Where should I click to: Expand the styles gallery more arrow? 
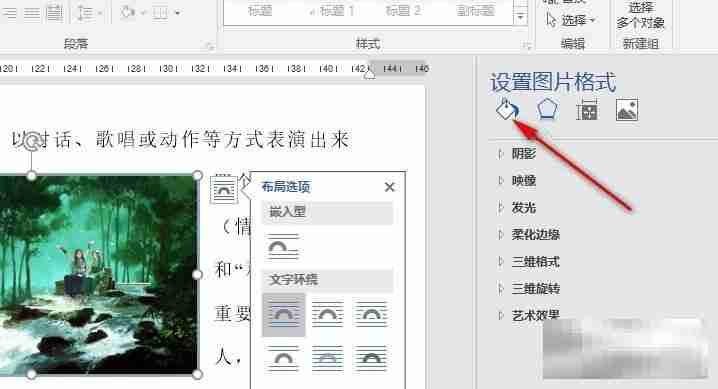tap(520, 18)
